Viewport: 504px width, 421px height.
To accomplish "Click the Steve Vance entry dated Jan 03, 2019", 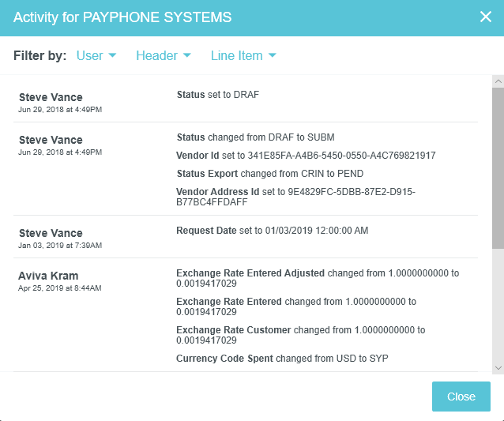I will (51, 233).
